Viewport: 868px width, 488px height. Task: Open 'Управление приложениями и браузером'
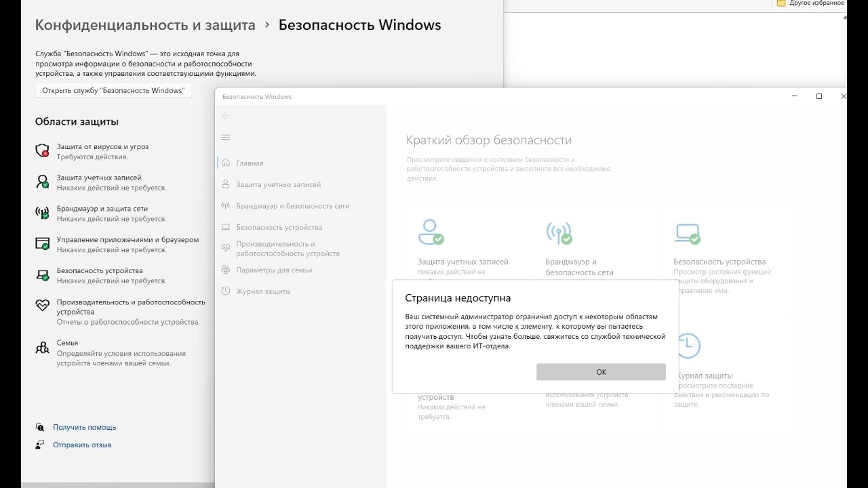[x=127, y=240]
